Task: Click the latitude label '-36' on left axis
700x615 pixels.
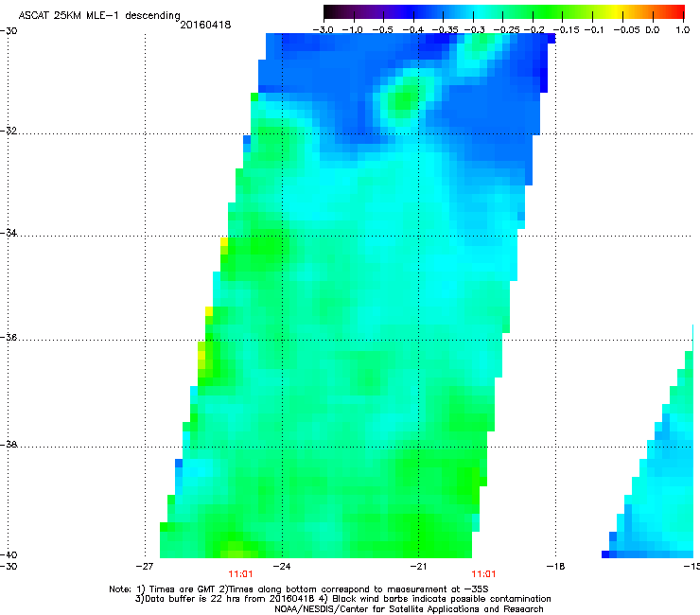Action: tap(9, 337)
